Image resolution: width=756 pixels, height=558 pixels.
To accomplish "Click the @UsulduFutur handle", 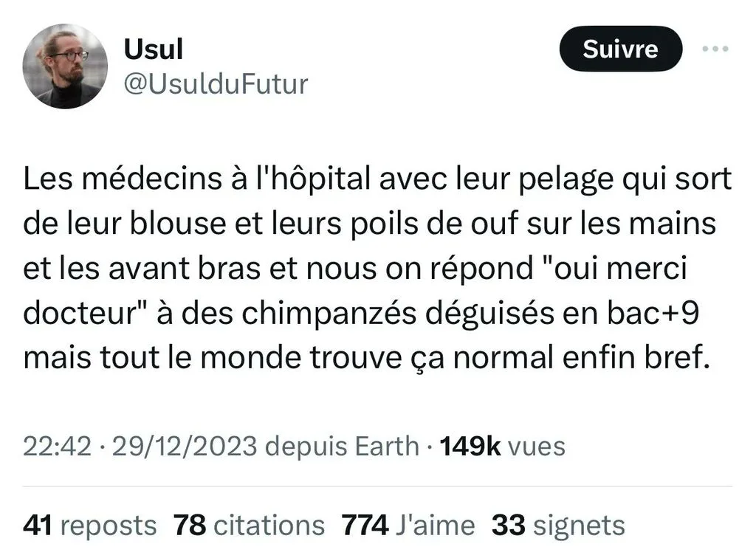I will pos(216,84).
